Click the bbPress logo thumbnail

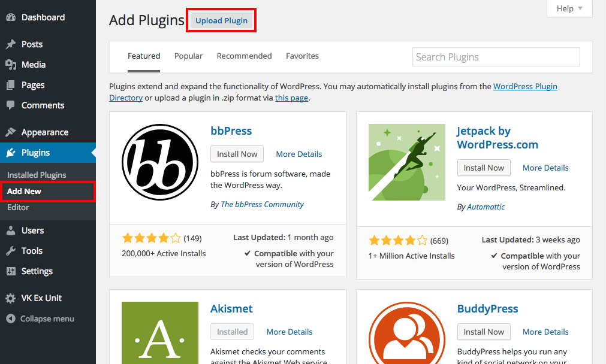tap(160, 162)
